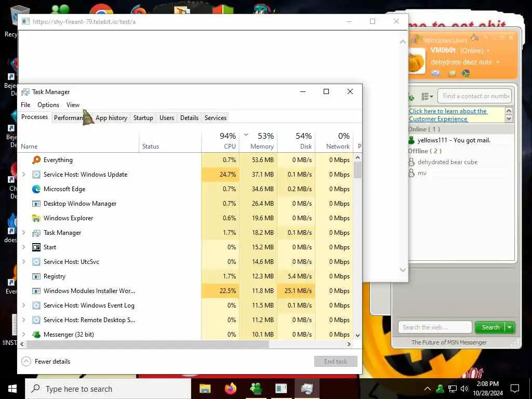Screen dimensions: 532x399
Task: Click the Service Host: Windows Update gear icon
Action: click(36, 175)
